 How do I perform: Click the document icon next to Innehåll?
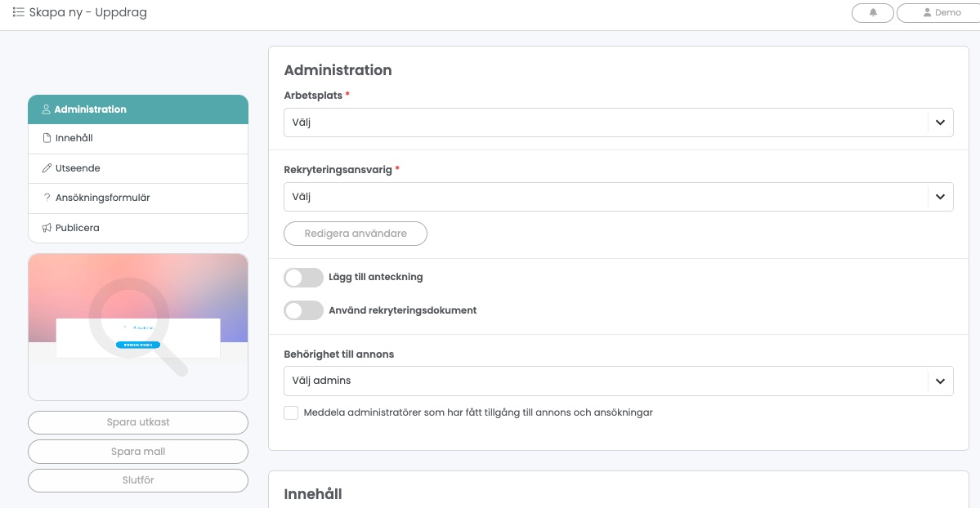click(x=47, y=138)
